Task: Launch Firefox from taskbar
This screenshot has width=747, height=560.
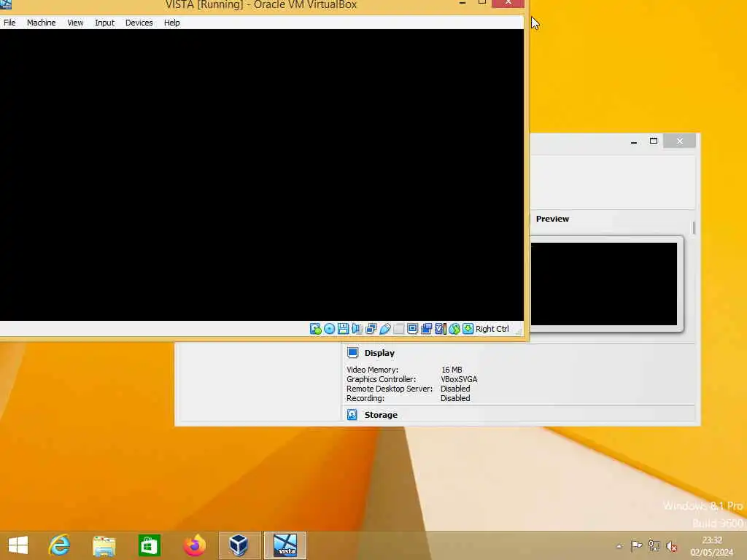Action: pyautogui.click(x=194, y=545)
